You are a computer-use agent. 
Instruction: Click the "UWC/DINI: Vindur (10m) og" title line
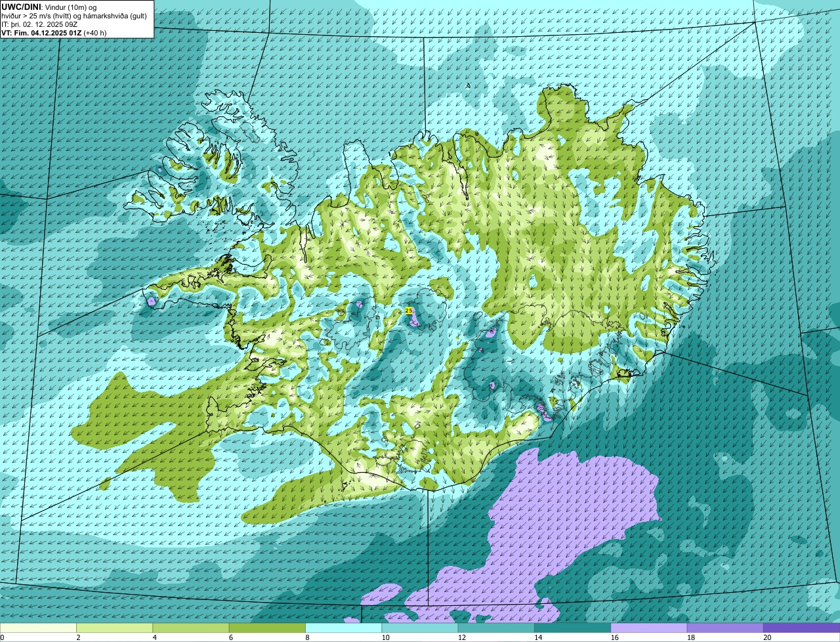click(x=49, y=7)
